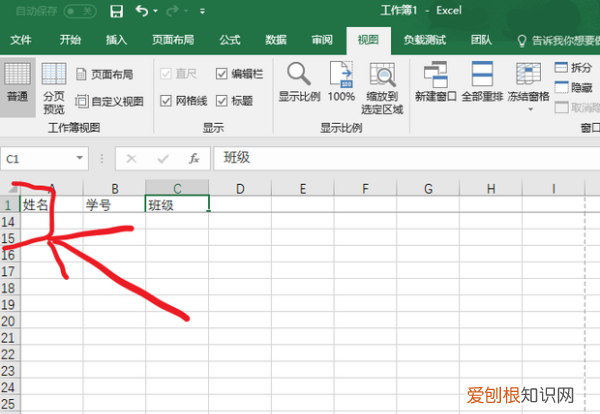Click the Redo arrow icon

[172, 11]
